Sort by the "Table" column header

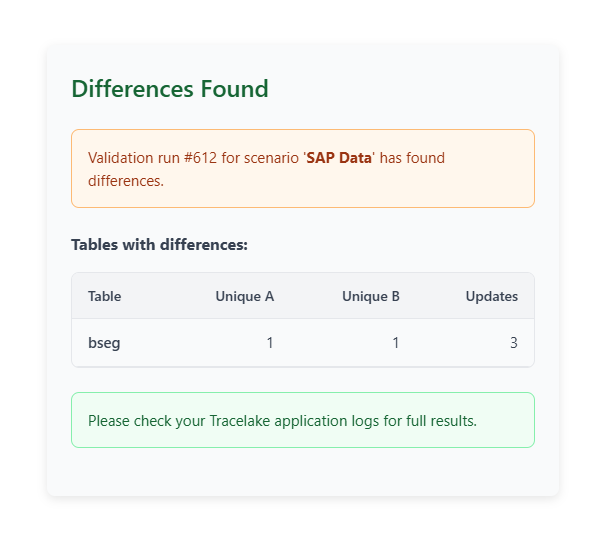coord(105,296)
